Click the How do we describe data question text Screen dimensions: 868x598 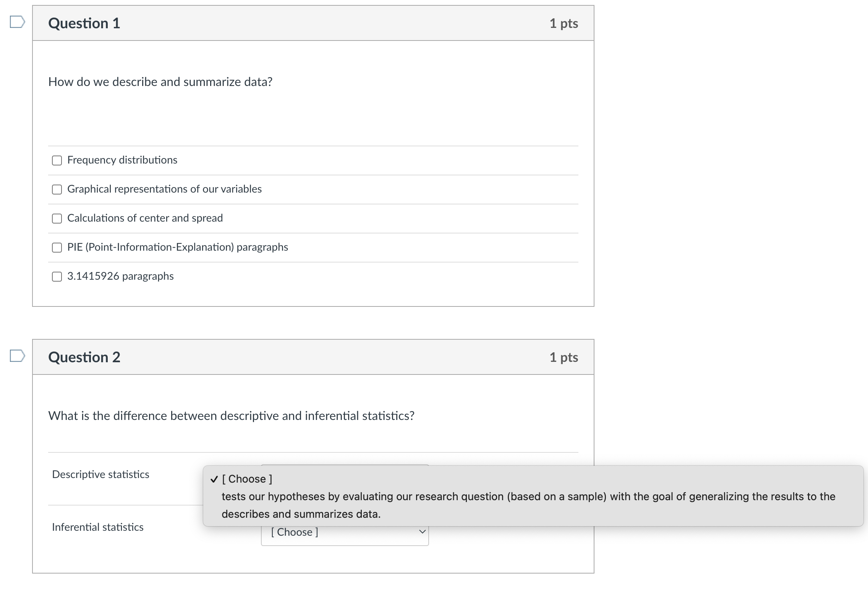pos(160,81)
